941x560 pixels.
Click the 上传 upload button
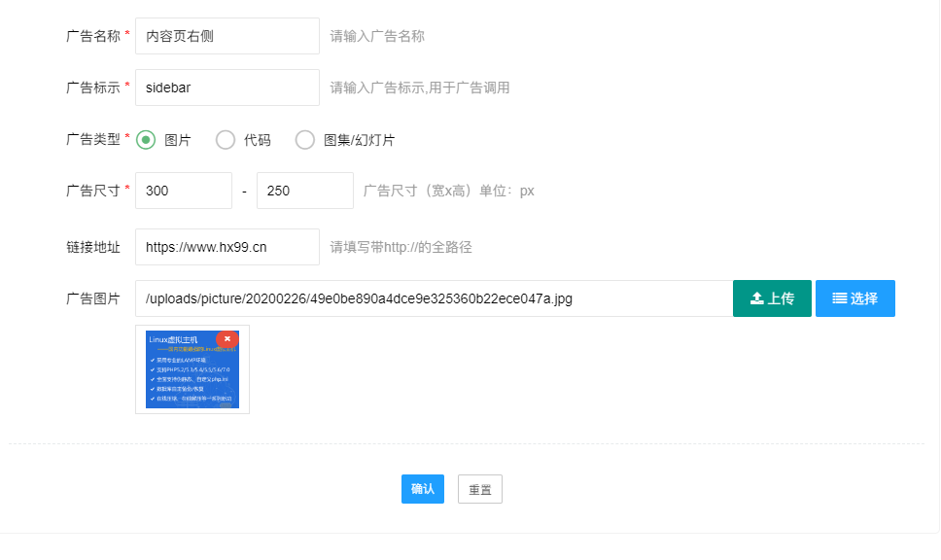pos(773,298)
